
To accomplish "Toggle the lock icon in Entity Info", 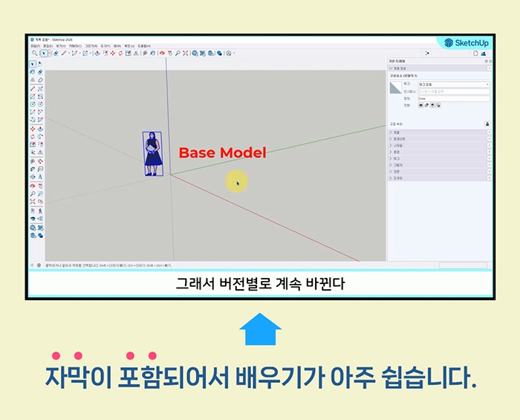I will pyautogui.click(x=426, y=105).
